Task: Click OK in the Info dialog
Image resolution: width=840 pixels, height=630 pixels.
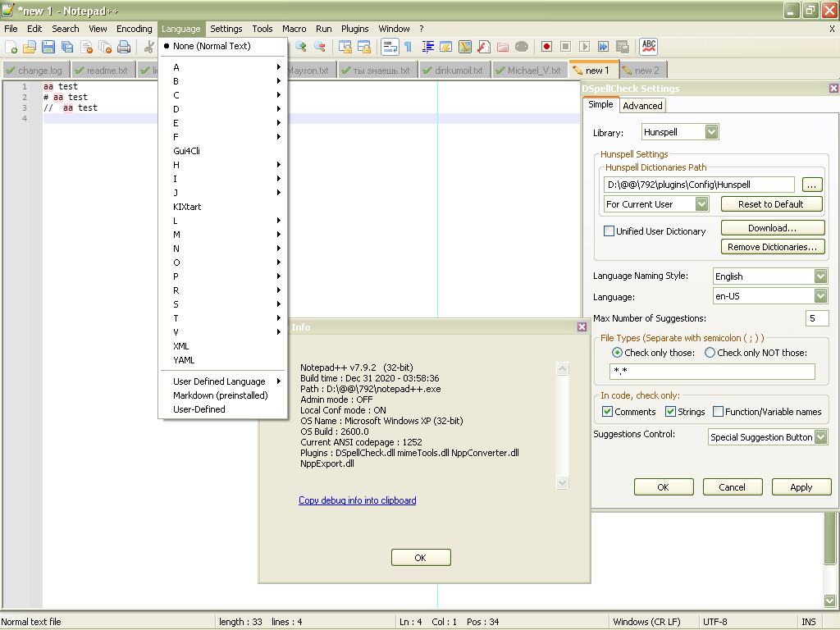Action: (421, 558)
